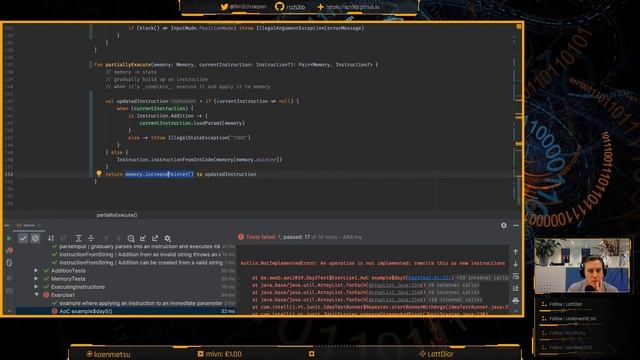Open test history clock icon

pos(131,238)
